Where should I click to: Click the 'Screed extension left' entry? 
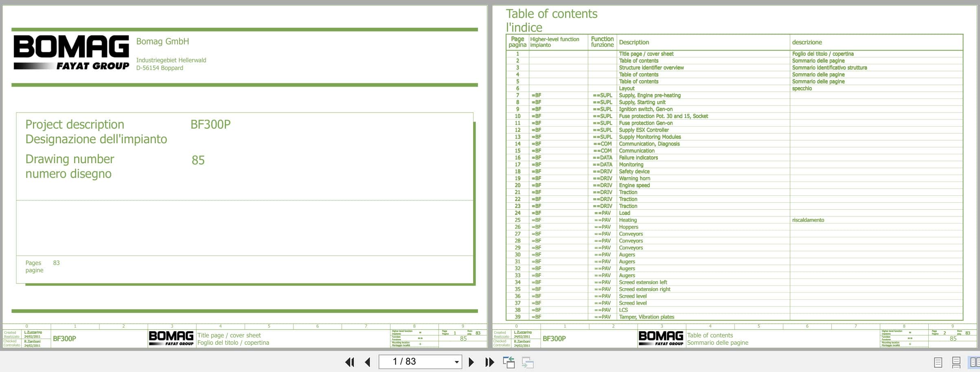tap(643, 282)
